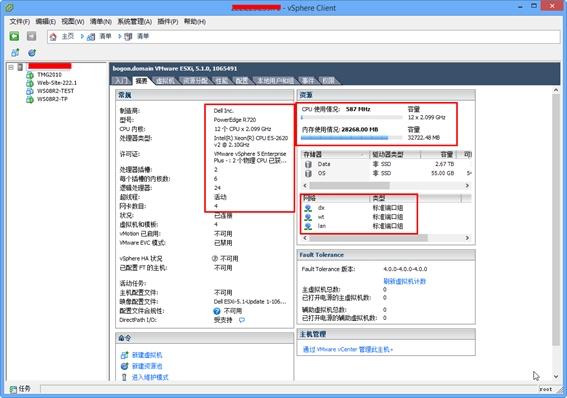
Task: Open the 帮助(H) menu
Action: click(x=195, y=22)
